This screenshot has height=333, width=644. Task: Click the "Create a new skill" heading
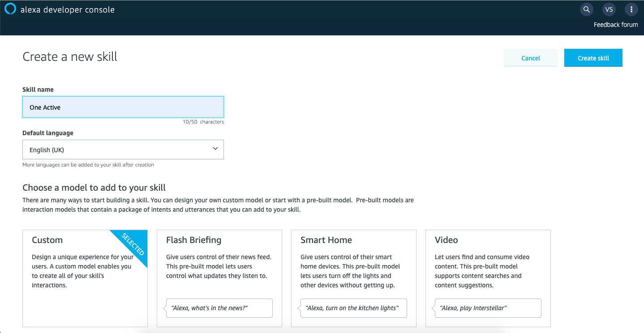point(70,57)
